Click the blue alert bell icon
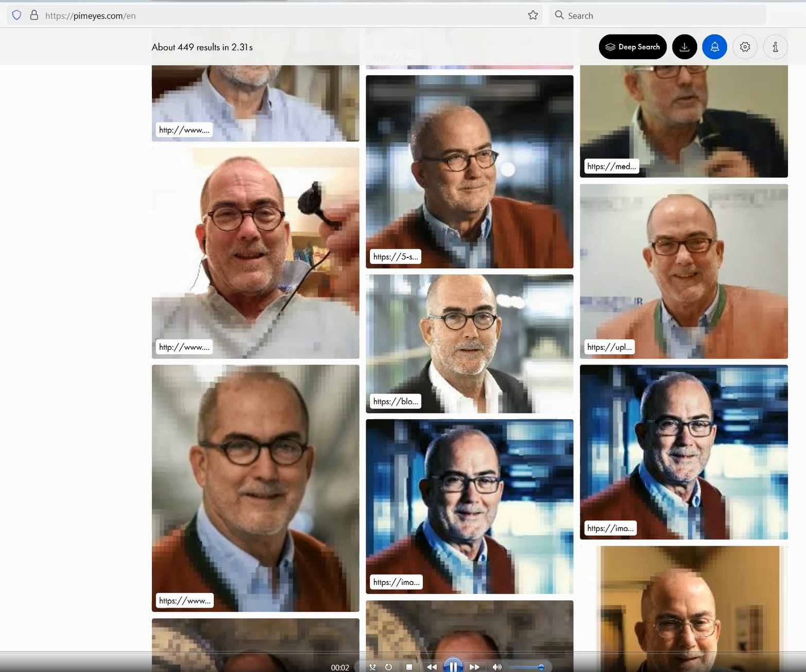The width and height of the screenshot is (806, 672). pos(714,47)
